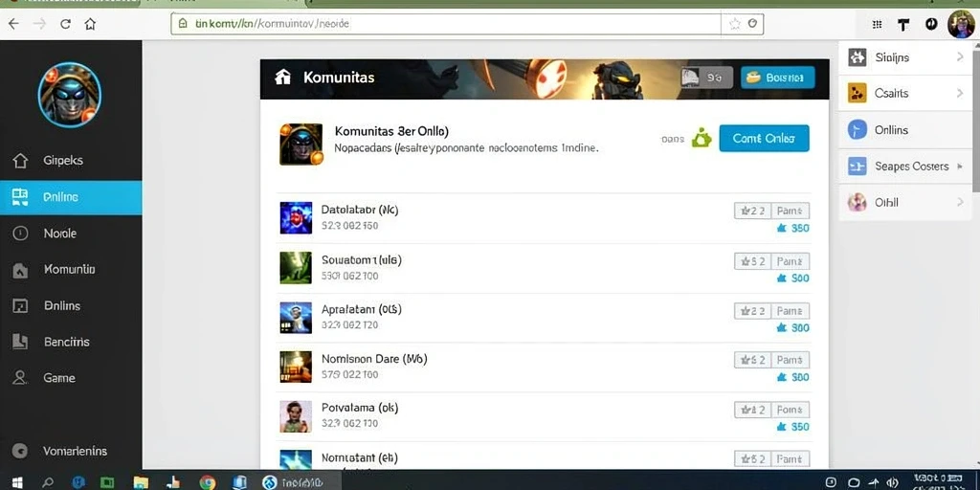Click the like count in Apralatant row
The image size is (980, 490).
(x=792, y=327)
